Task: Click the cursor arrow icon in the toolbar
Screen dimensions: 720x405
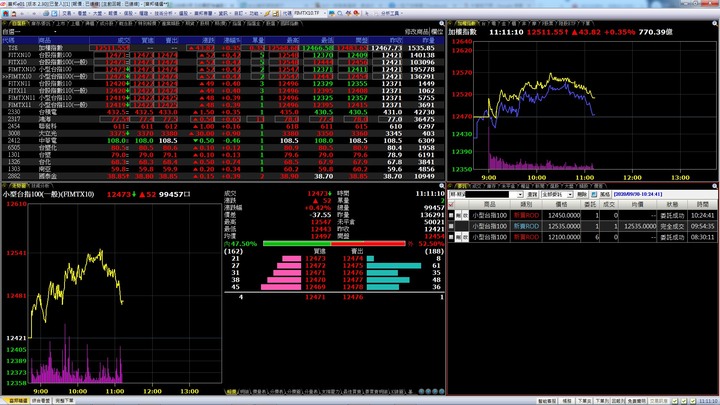Action: point(366,13)
